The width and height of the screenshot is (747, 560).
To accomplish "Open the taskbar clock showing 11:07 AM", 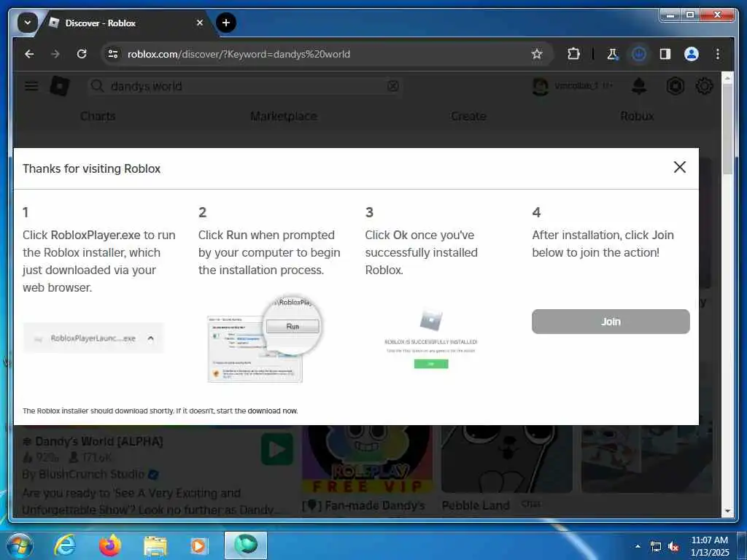I will (709, 546).
